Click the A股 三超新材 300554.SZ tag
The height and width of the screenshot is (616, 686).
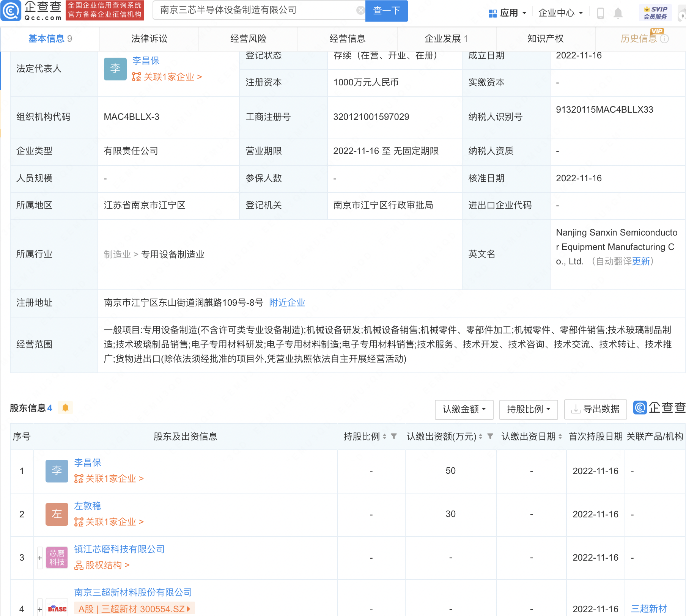tap(134, 609)
